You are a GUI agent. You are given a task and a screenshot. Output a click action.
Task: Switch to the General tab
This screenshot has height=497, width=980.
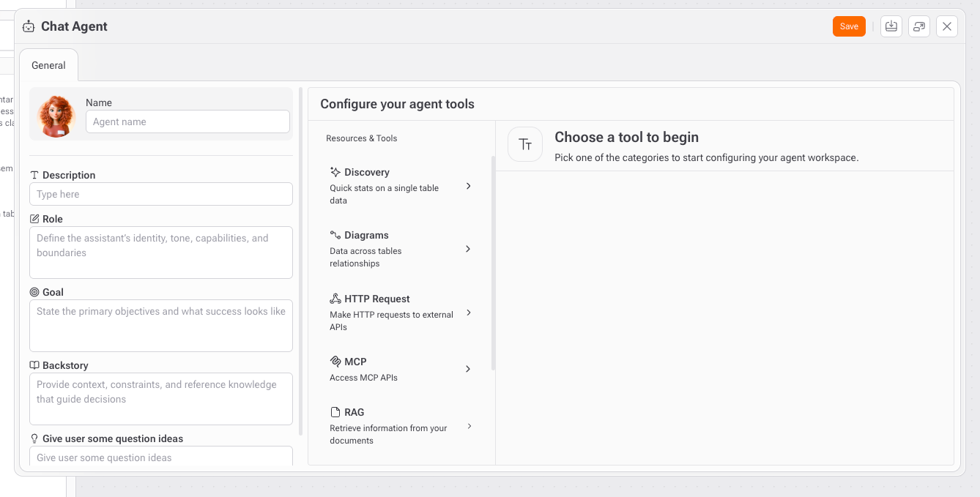48,65
